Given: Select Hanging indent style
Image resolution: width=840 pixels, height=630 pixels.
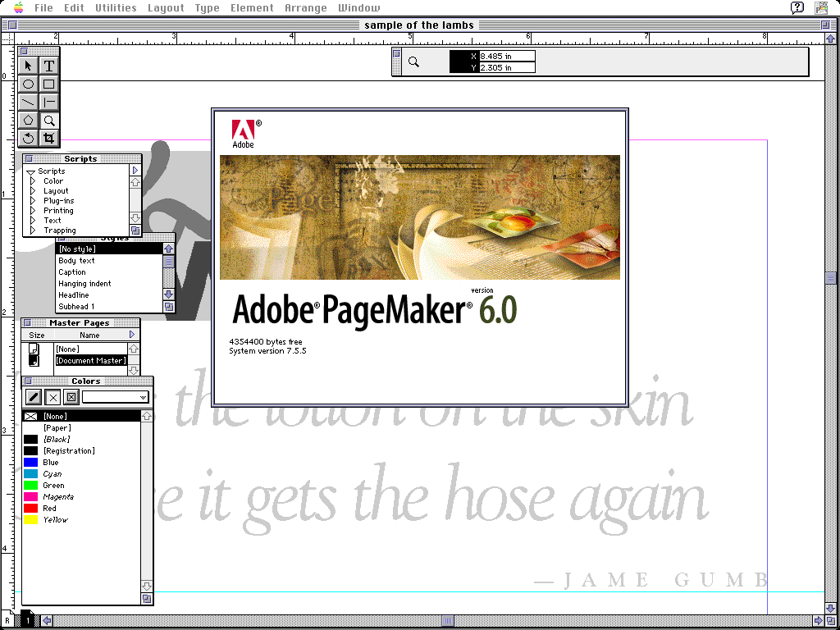Looking at the screenshot, I should pyautogui.click(x=109, y=283).
